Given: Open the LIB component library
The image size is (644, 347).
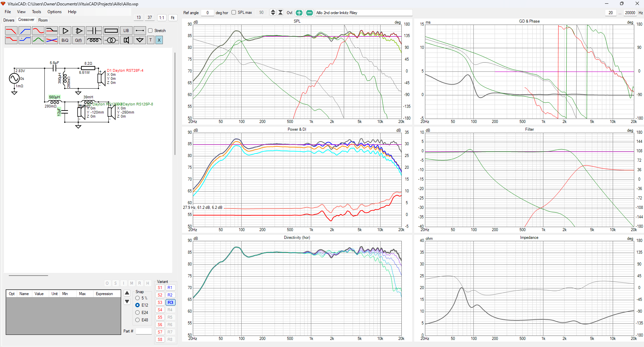Looking at the screenshot, I should [126, 31].
